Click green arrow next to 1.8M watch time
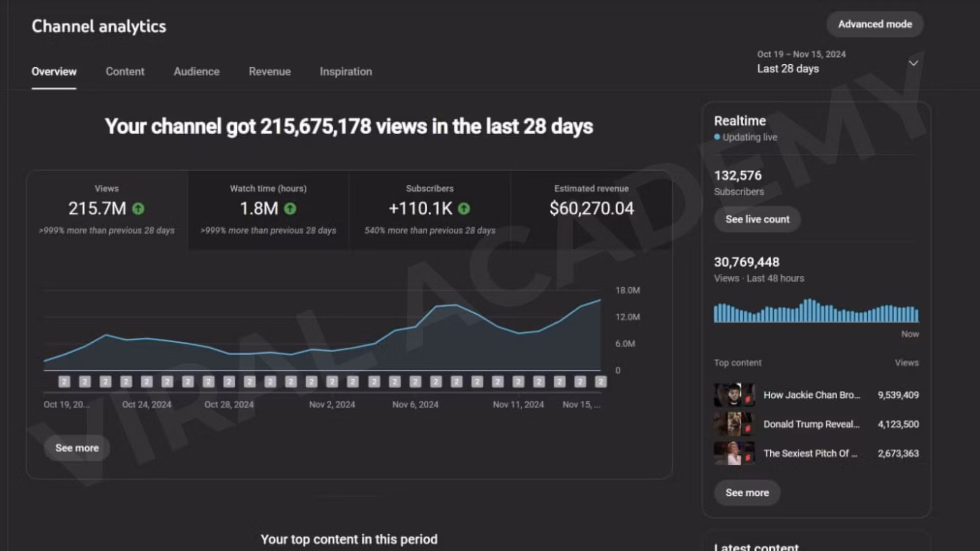Viewport: 980px width, 551px height. [x=290, y=209]
